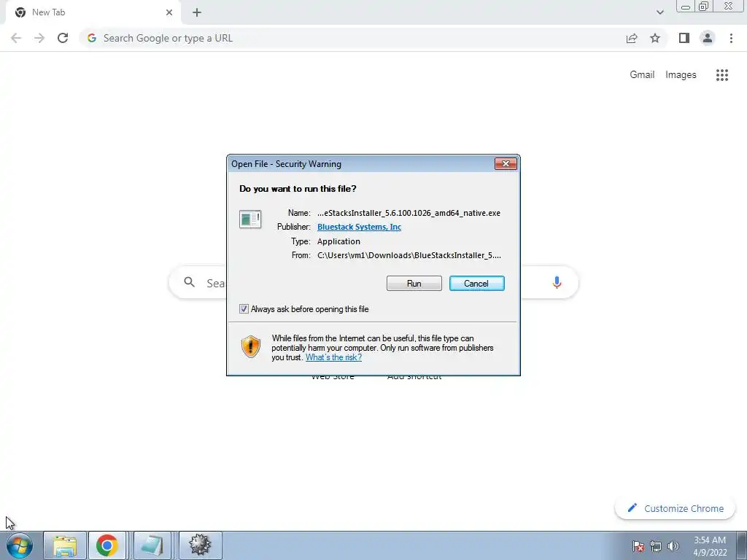
Task: Open the Images link
Action: point(681,75)
